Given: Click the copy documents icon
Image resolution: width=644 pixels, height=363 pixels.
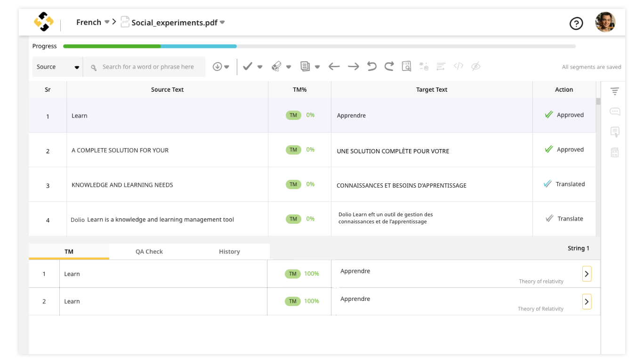Looking at the screenshot, I should point(305,67).
